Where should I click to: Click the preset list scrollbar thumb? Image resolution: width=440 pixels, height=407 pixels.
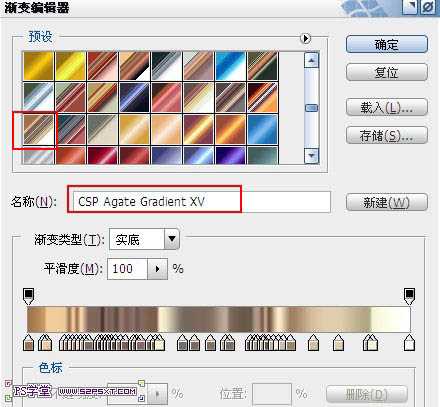312,108
